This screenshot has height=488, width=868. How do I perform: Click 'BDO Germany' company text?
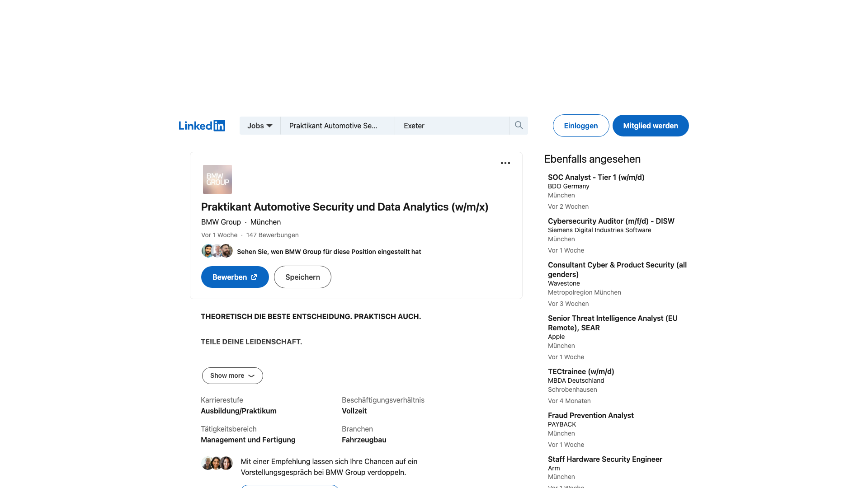(568, 186)
